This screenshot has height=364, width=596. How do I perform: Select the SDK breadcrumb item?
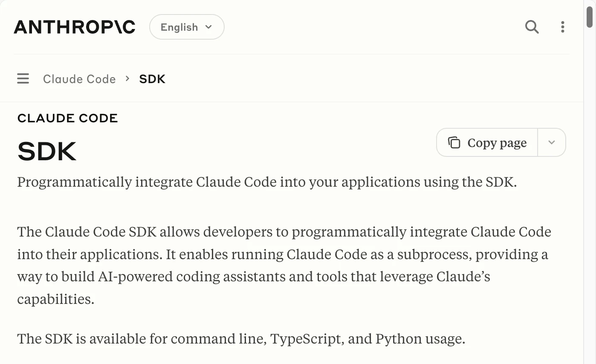[152, 79]
